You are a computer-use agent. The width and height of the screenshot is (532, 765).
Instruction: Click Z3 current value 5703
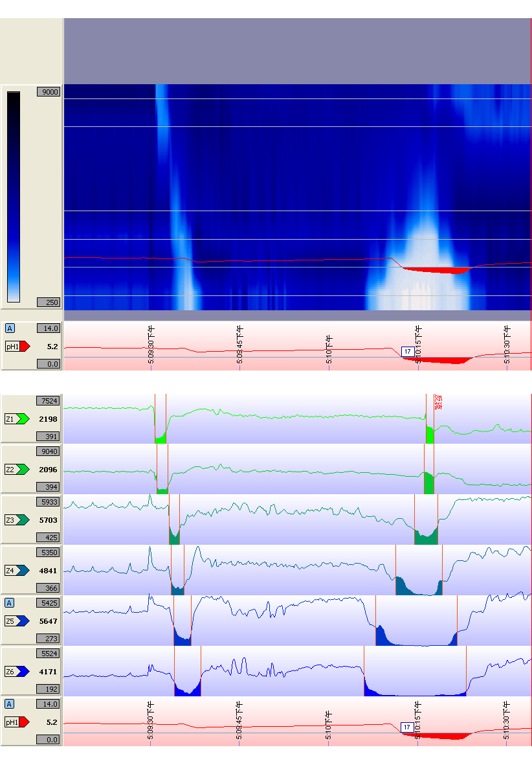tap(49, 521)
